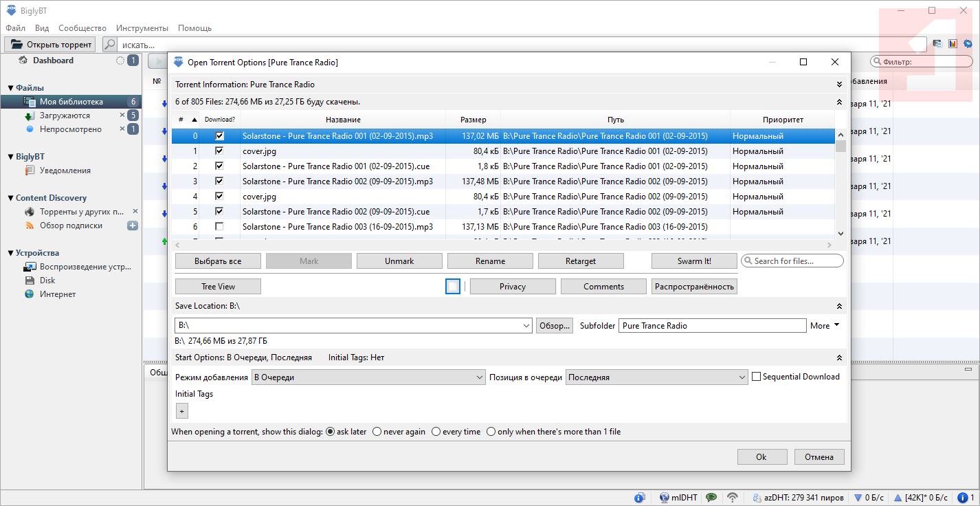Click the magnifier icon beside the search field
Screen dimensions: 980x506
coord(109,45)
